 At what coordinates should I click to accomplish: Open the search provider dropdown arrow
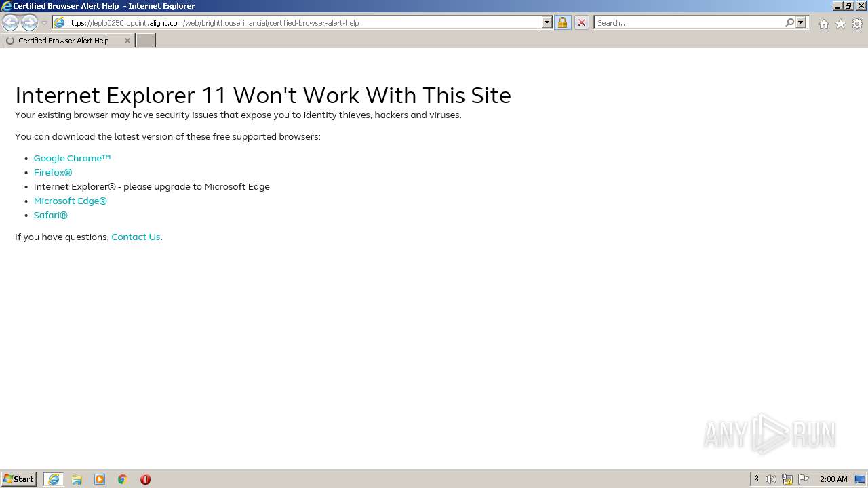point(801,23)
